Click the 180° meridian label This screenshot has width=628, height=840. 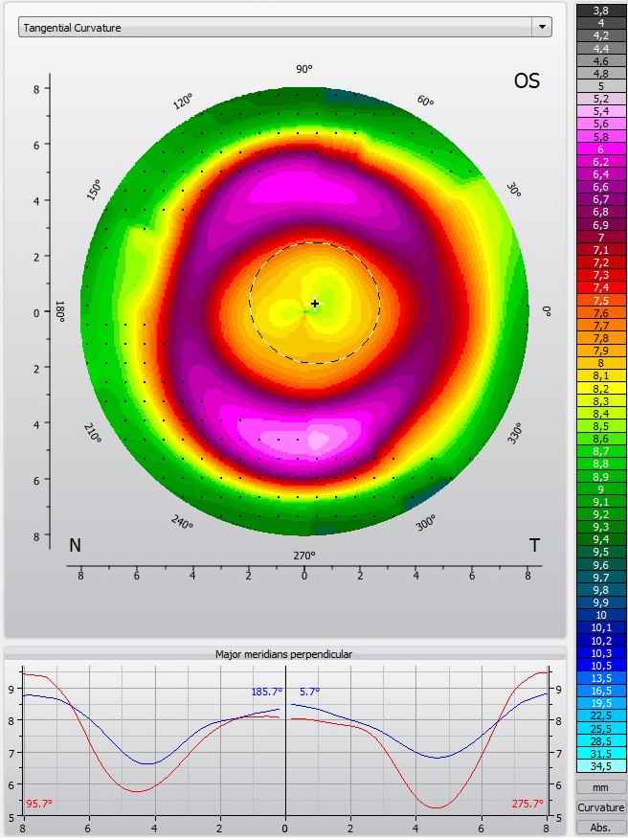60,311
